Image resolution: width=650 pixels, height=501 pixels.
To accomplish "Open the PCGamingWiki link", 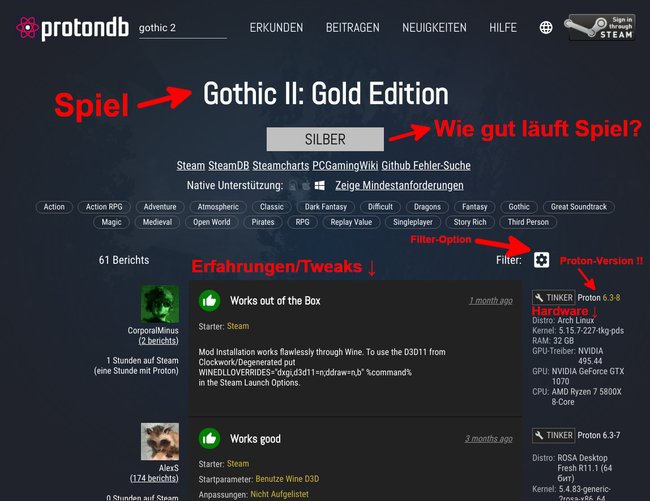I will [x=345, y=165].
